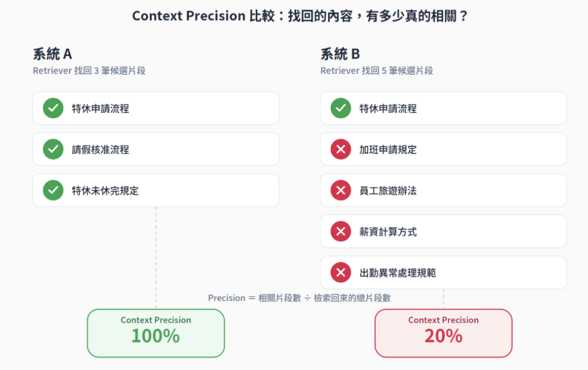Click the red 20% Context Precision box

444,333
